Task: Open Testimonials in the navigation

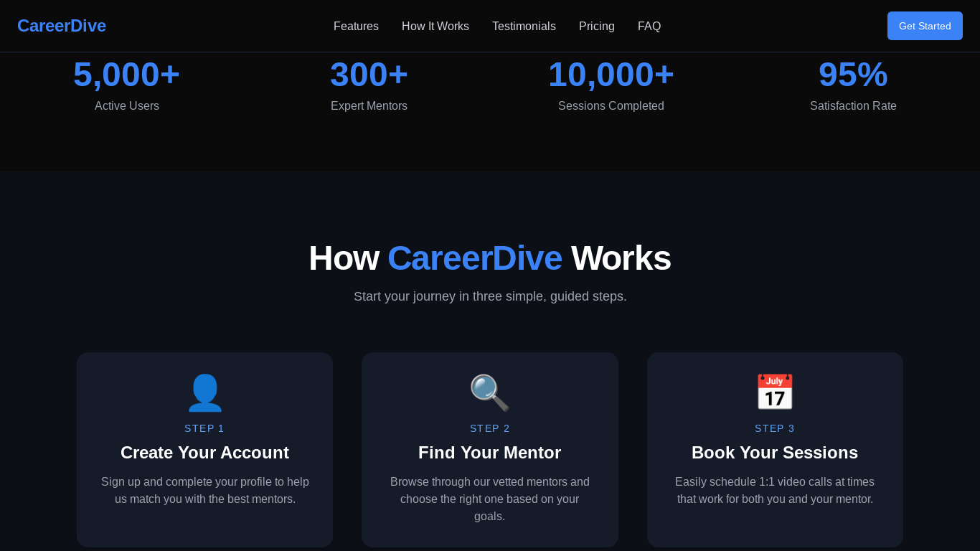Action: 524,27
